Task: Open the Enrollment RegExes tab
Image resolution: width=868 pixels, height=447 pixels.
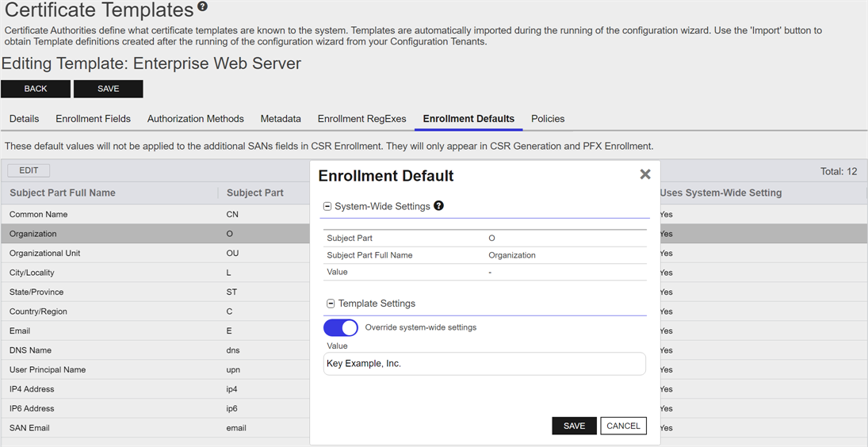Action: coord(361,119)
